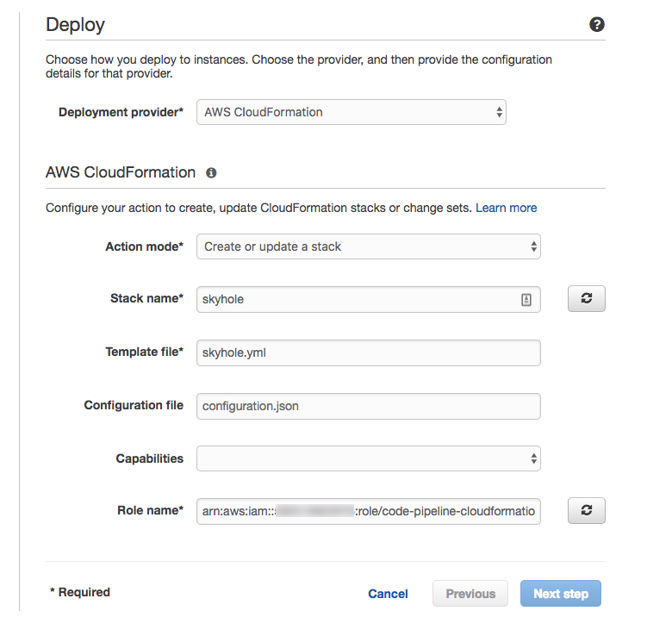The image size is (672, 636).
Task: Open the Deployment provider dropdown
Action: click(352, 112)
